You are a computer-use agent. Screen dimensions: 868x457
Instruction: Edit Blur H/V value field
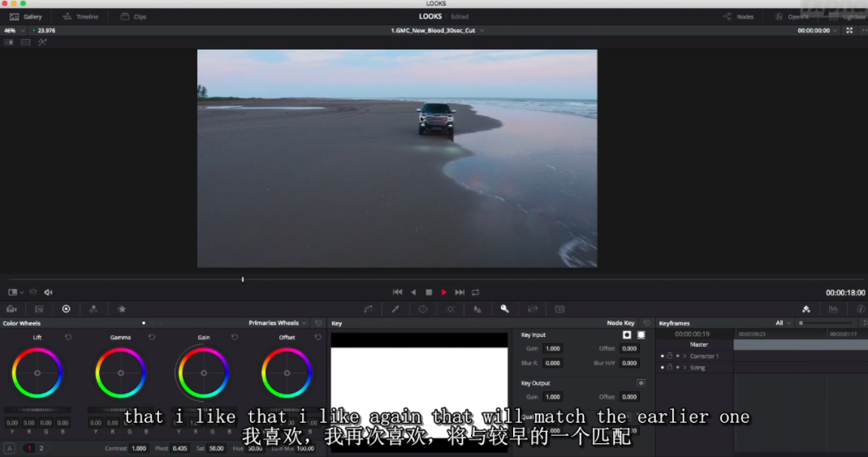pyautogui.click(x=628, y=363)
